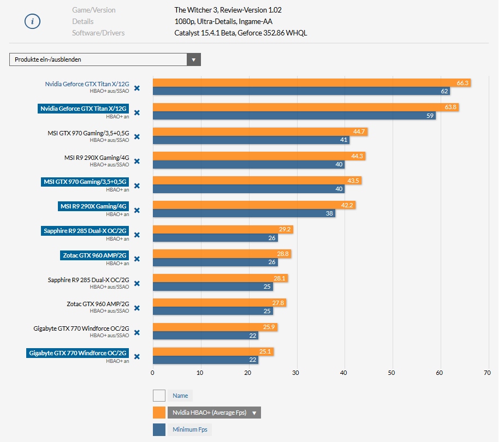
Task: Click highlighted Nvidia Geforce GTX Titan X/12G label
Action: tap(83, 109)
